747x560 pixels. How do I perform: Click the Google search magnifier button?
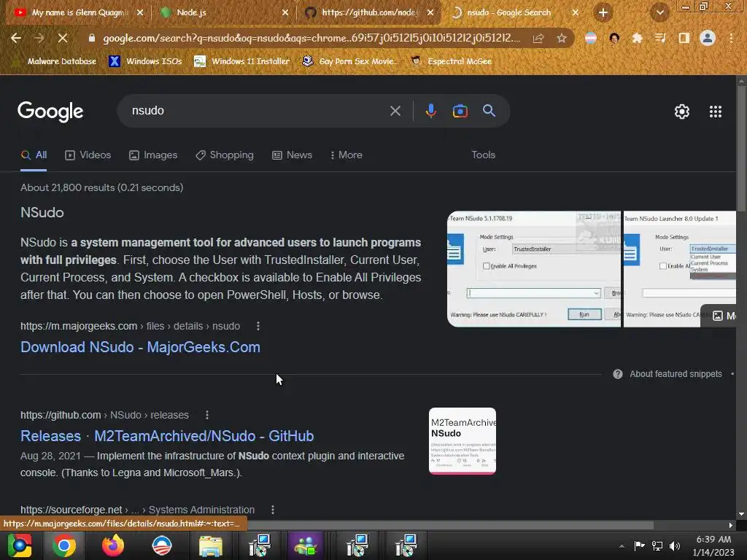tap(489, 111)
